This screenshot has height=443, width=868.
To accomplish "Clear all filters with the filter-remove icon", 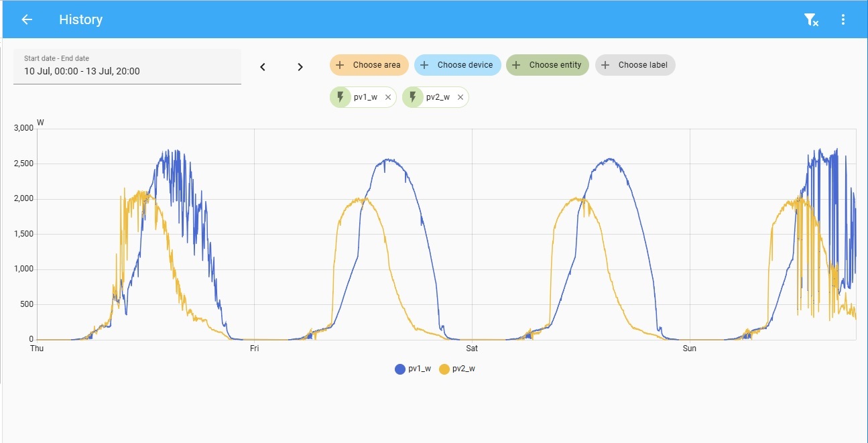I will coord(811,20).
